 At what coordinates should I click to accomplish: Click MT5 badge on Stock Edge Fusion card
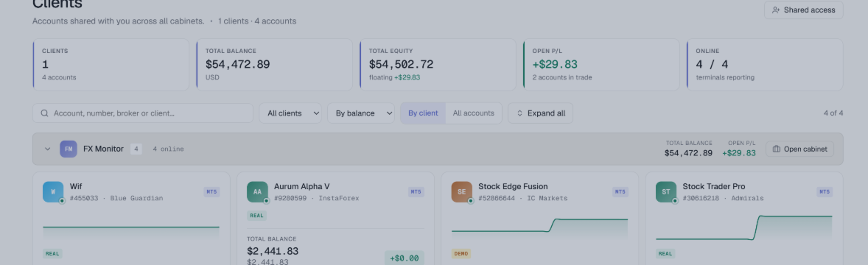pos(620,192)
